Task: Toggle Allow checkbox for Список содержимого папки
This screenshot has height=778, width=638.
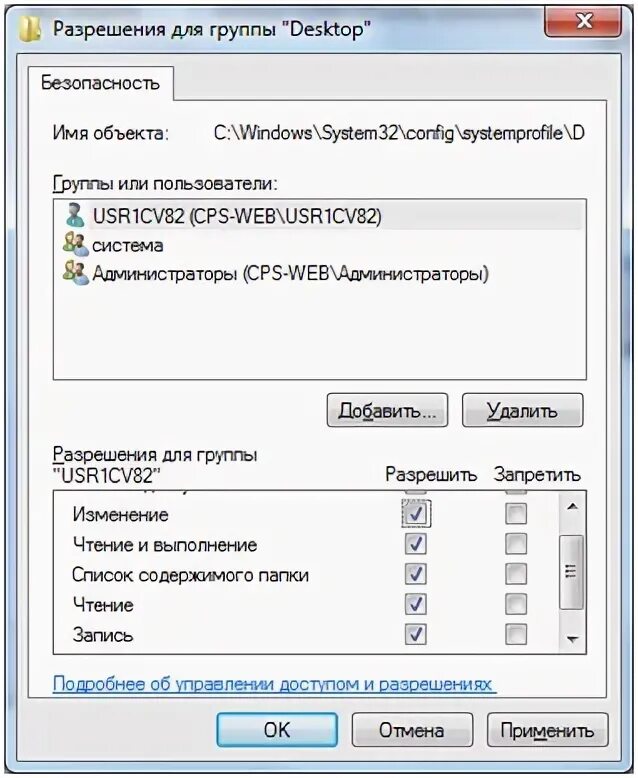Action: coord(416,574)
